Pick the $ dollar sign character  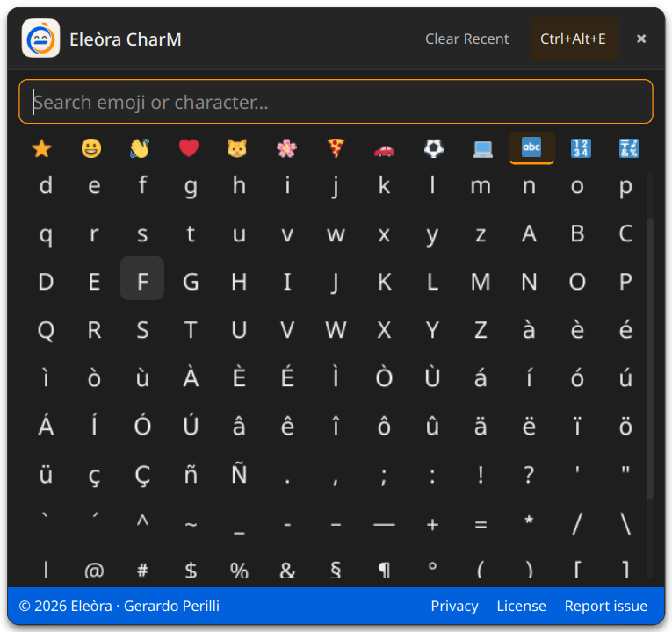click(191, 570)
